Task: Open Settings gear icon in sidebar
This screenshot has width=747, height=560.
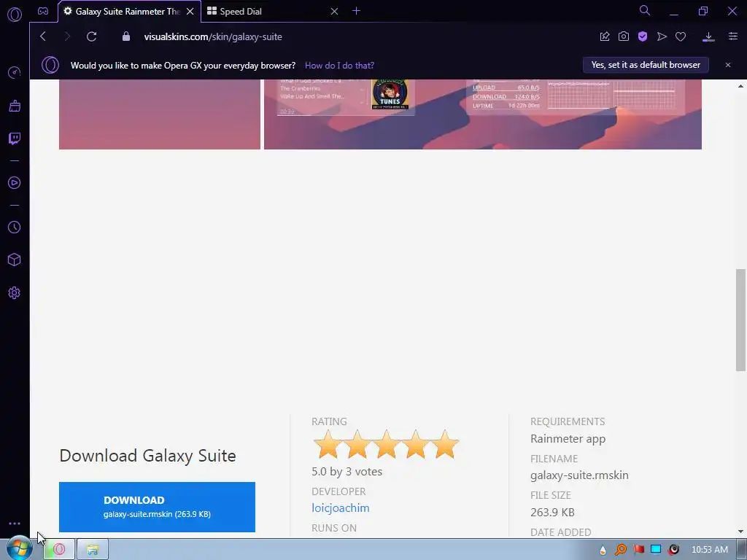Action: (x=15, y=293)
